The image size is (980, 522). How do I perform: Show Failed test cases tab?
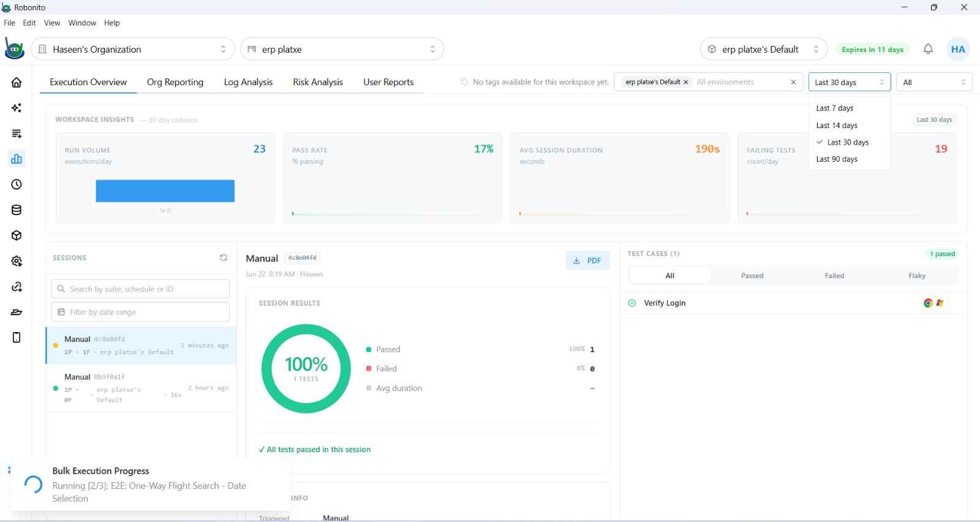click(x=834, y=276)
